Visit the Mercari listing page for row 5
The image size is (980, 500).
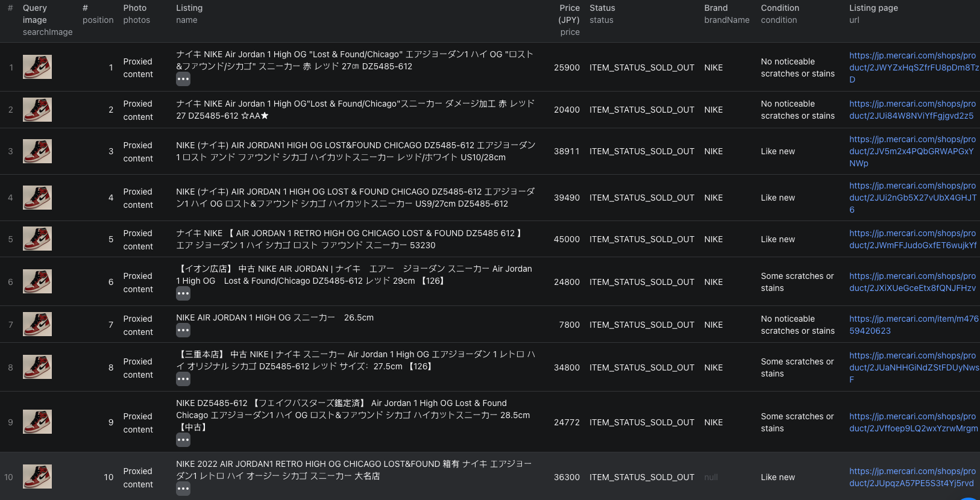pyautogui.click(x=913, y=239)
